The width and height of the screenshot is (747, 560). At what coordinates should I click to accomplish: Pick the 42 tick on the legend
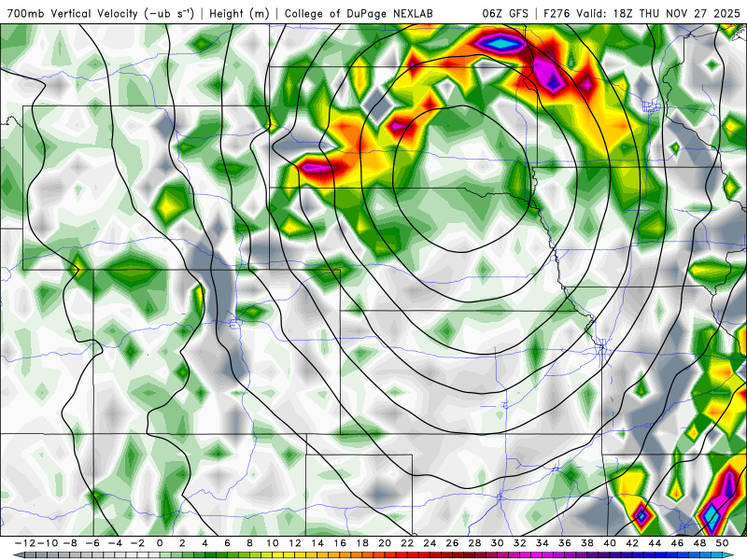pyautogui.click(x=632, y=543)
